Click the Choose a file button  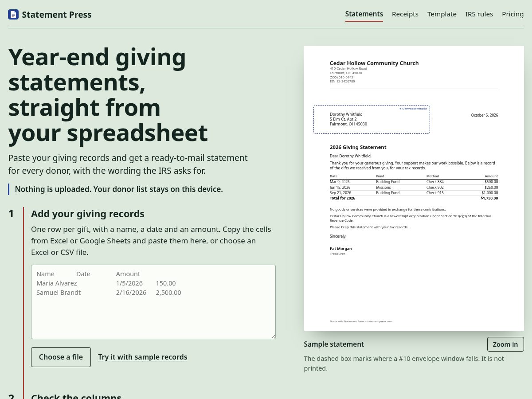pos(61,357)
